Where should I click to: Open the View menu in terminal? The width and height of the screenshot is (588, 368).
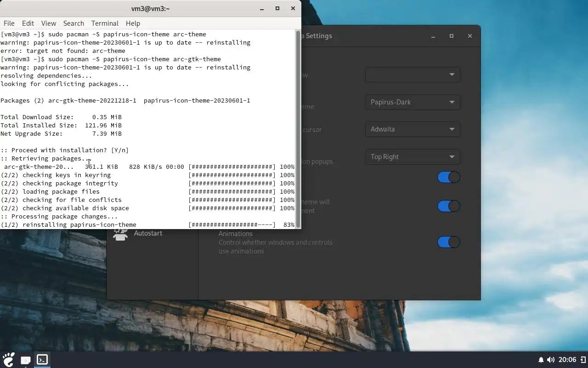[x=49, y=23]
